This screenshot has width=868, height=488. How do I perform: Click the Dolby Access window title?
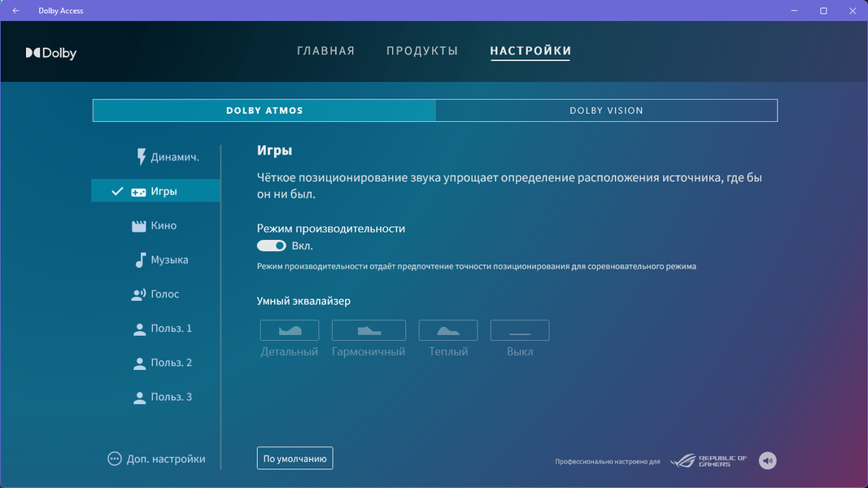61,11
